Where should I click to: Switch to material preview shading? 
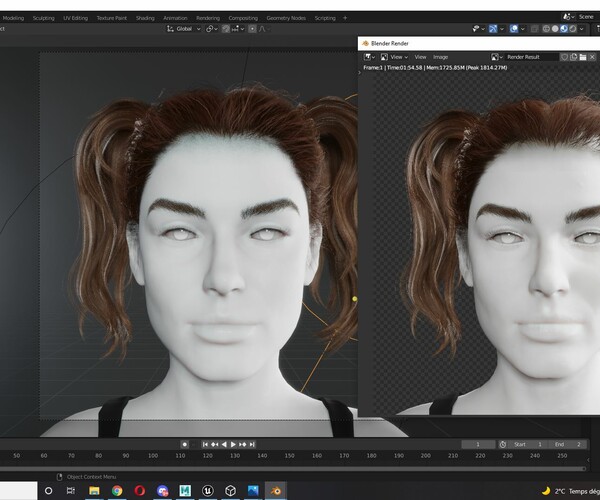564,29
